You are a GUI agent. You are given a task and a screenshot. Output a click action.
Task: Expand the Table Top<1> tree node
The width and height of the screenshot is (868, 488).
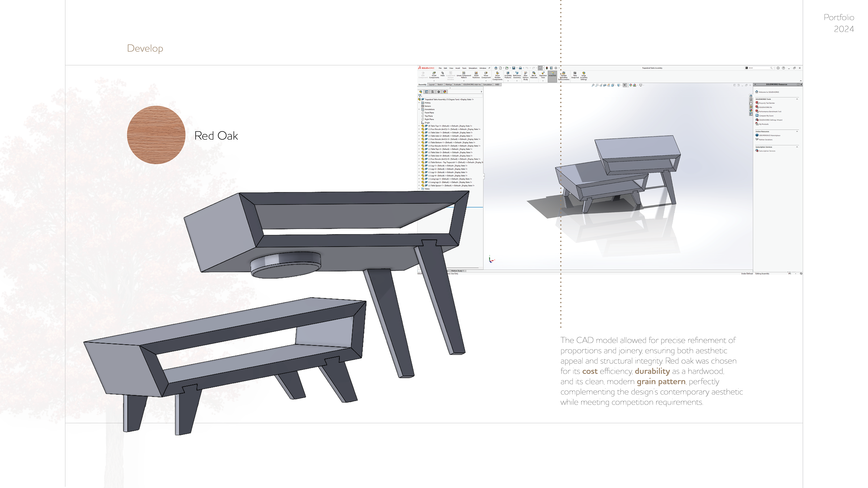coord(419,126)
